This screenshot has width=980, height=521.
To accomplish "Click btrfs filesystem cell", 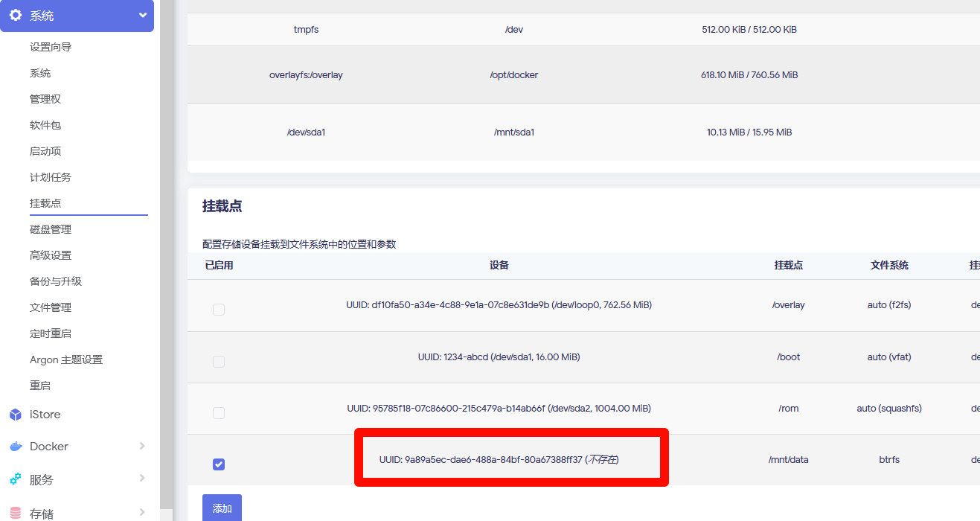I will (889, 460).
